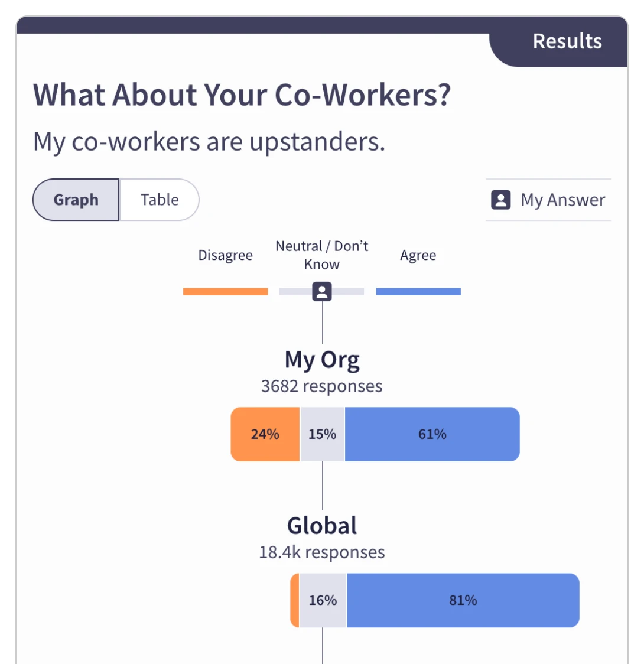This screenshot has width=644, height=664.
Task: Switch to the Graph view
Action: click(x=76, y=200)
